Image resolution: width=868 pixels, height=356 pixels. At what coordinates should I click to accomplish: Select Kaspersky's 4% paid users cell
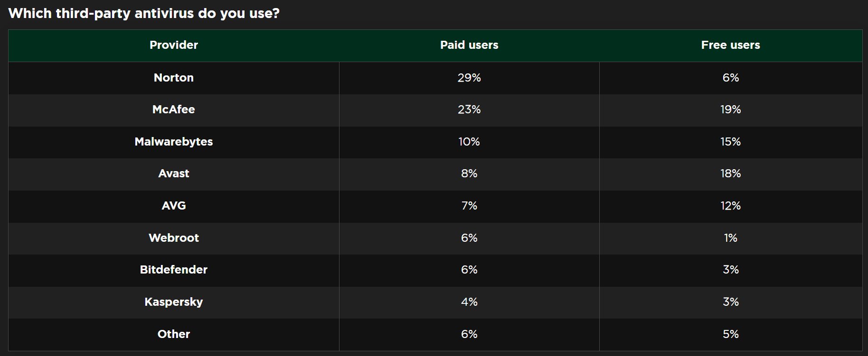pyautogui.click(x=469, y=302)
